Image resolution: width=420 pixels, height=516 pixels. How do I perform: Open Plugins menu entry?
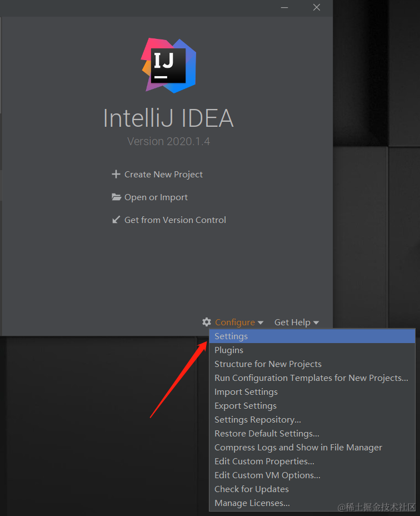[x=312, y=350]
